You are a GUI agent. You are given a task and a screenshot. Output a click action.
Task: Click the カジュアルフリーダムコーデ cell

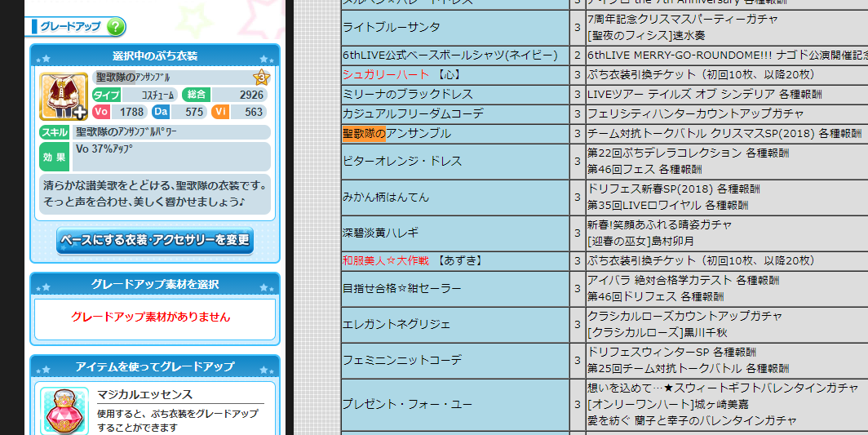(x=455, y=114)
